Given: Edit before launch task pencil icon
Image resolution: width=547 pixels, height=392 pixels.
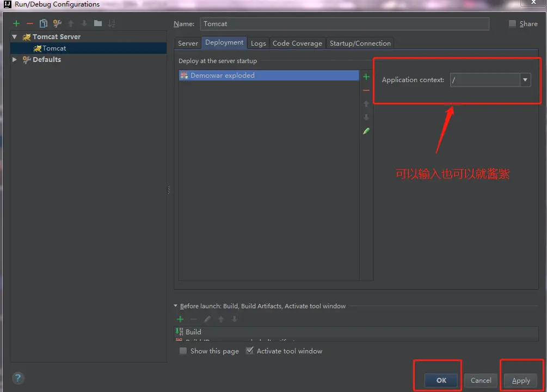Looking at the screenshot, I should (x=207, y=319).
